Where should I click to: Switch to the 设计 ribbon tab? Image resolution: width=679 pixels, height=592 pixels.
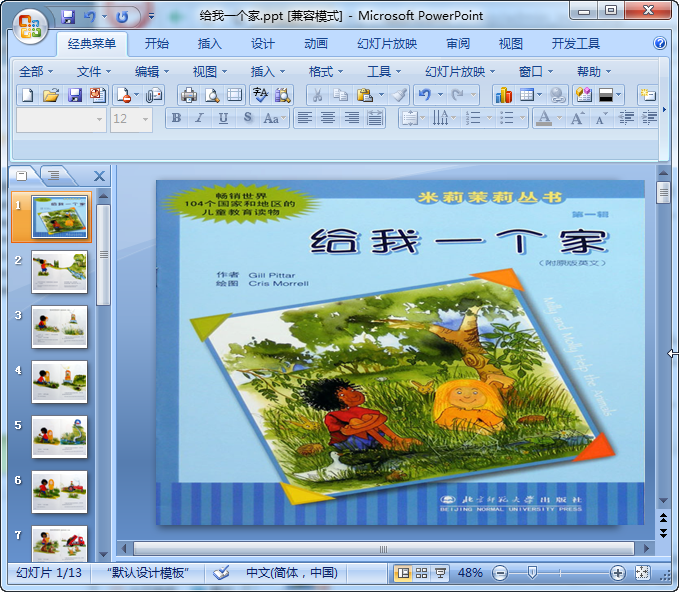(263, 44)
